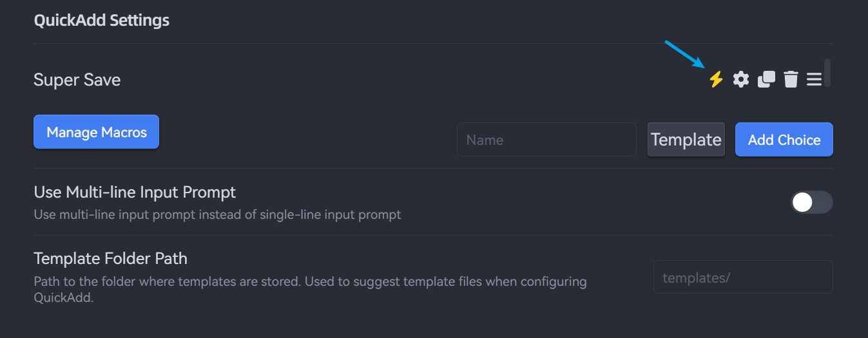Screen dimensions: 868x338
Task: Click the template folder path description text
Action: [309, 282]
